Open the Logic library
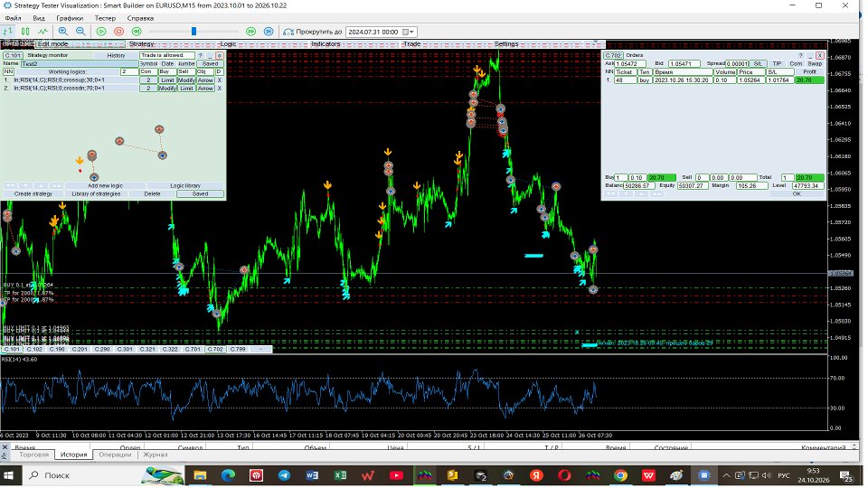The height and width of the screenshot is (488, 868). point(185,186)
